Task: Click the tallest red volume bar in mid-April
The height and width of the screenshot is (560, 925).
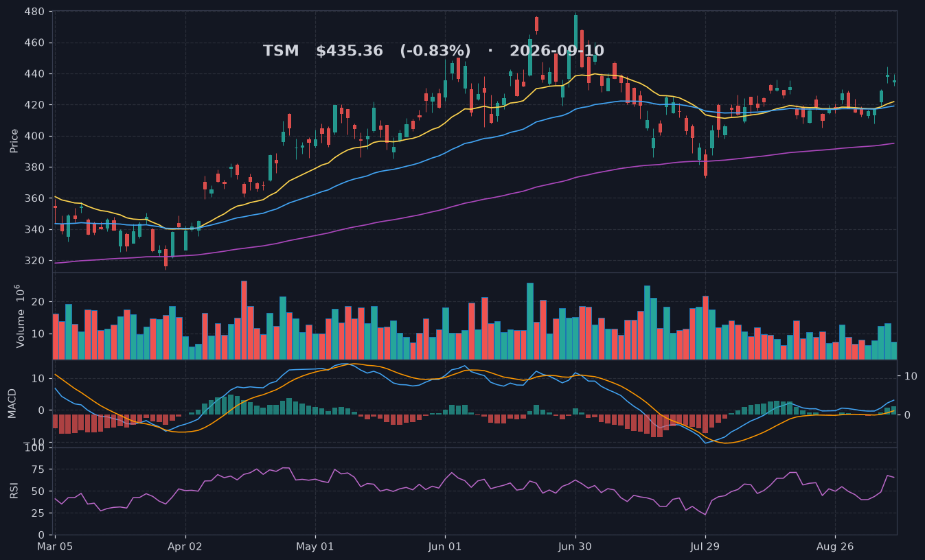Action: (244, 320)
